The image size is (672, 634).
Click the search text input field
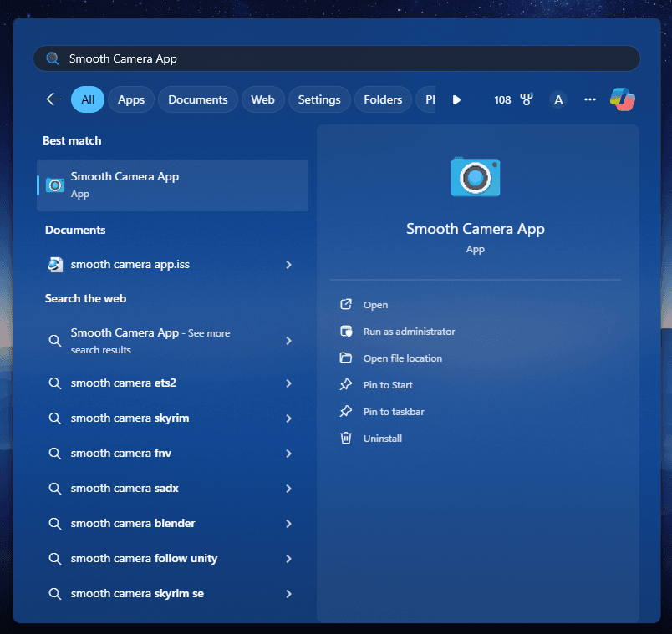click(x=334, y=58)
